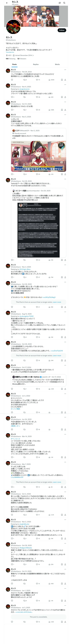Open more options on Oct 31, 2025 first post
The height and width of the screenshot is (644, 72).
click(x=65, y=102)
